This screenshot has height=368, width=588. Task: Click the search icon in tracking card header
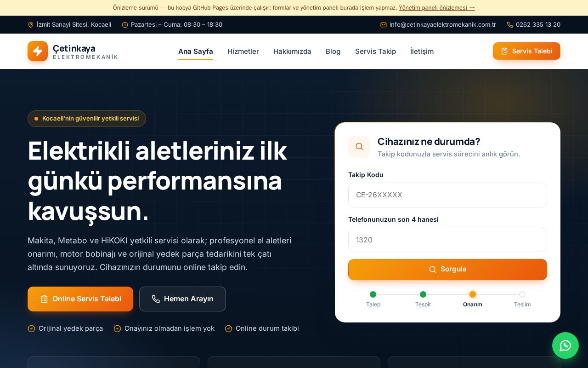pos(359,147)
